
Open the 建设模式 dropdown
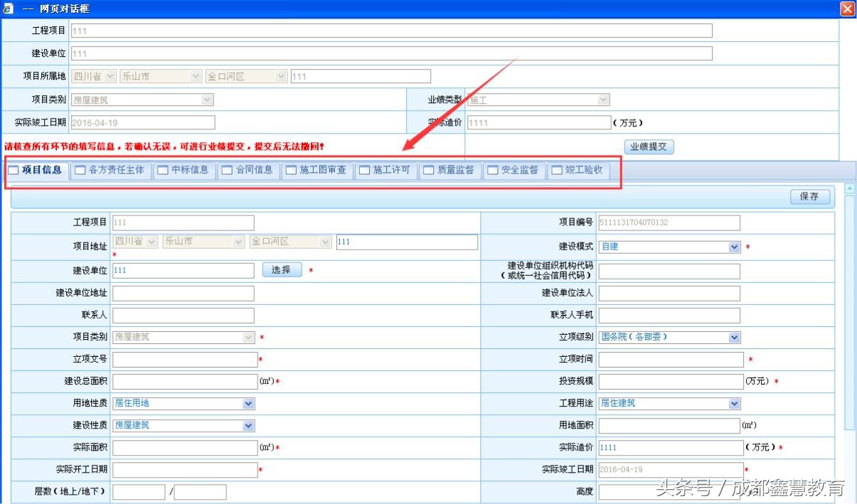pos(734,247)
